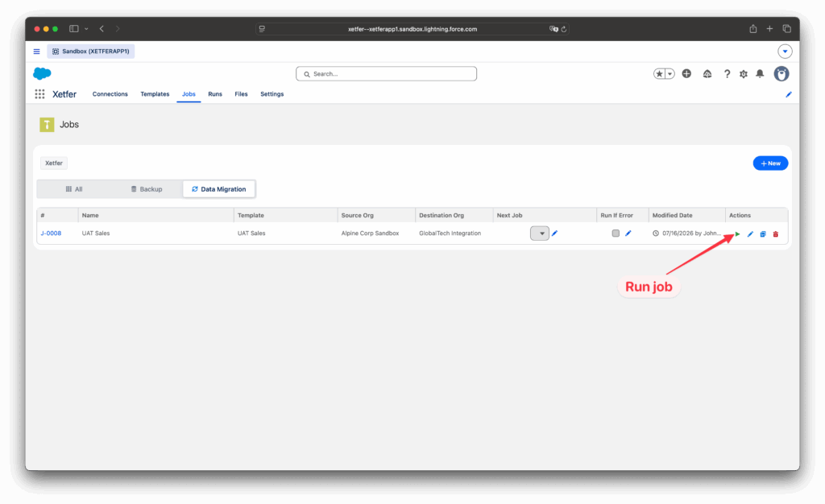
Task: Open a new Safari tab
Action: 769,29
